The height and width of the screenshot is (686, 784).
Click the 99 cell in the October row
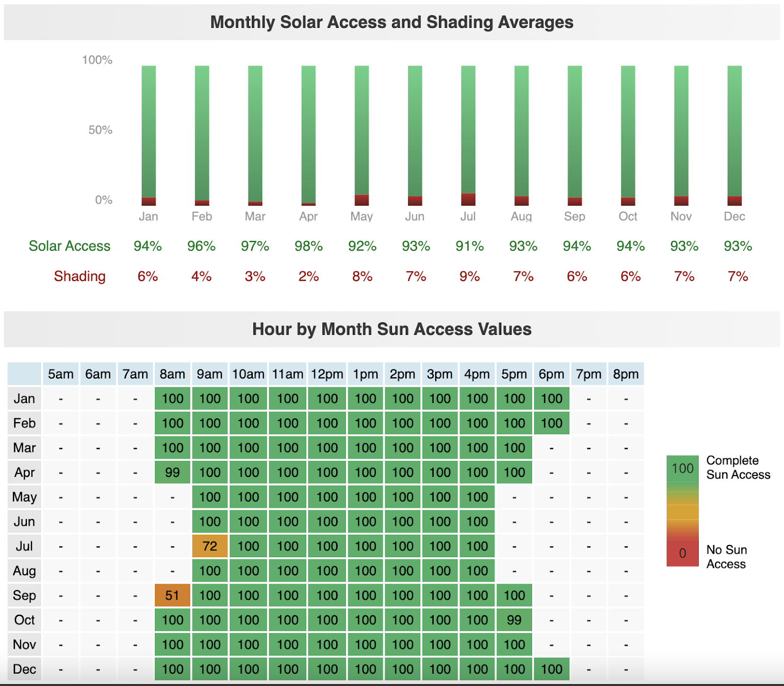pos(514,620)
